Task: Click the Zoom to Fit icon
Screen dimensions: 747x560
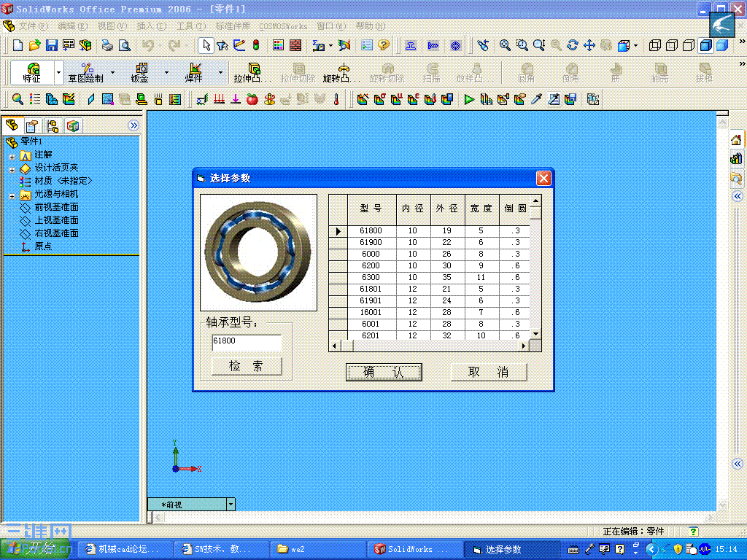Action: point(505,45)
